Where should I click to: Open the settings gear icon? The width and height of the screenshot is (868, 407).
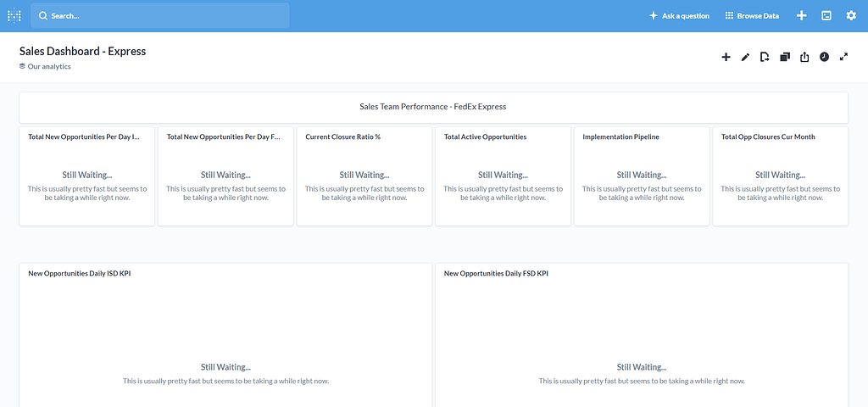851,16
